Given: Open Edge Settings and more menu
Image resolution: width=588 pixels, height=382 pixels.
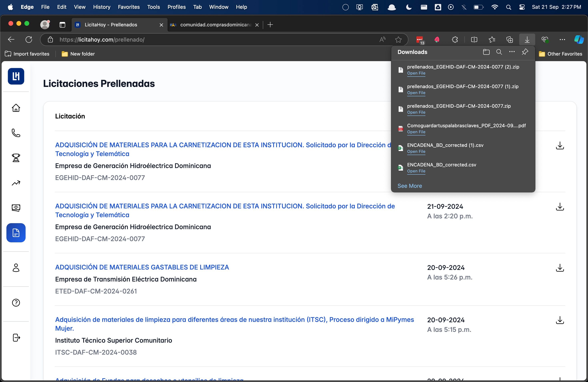Looking at the screenshot, I should 562,40.
